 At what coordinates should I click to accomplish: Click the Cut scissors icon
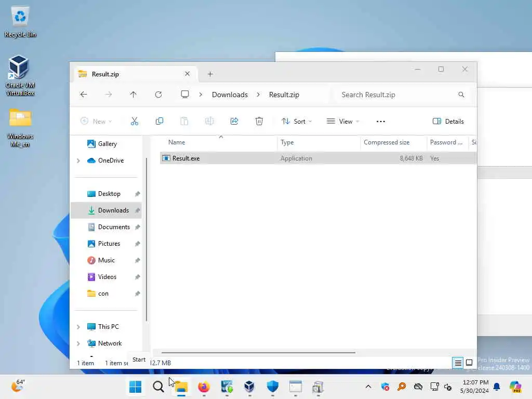(135, 121)
